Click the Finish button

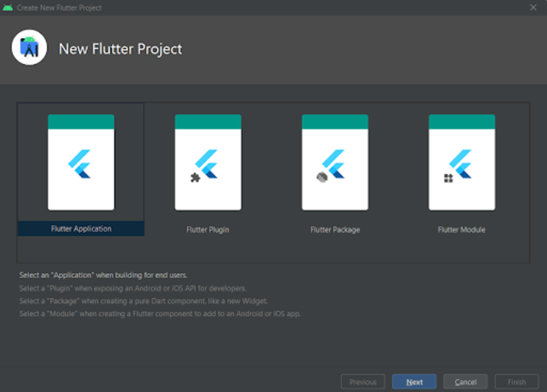tap(516, 382)
